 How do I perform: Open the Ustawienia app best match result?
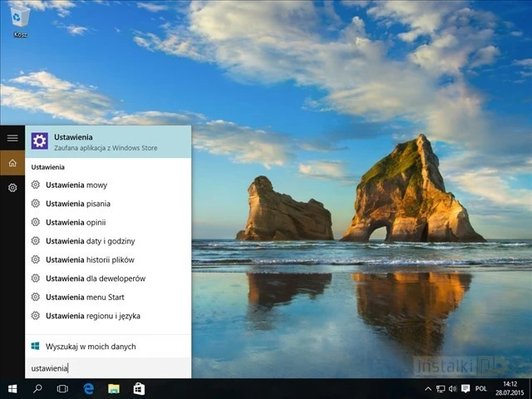108,141
